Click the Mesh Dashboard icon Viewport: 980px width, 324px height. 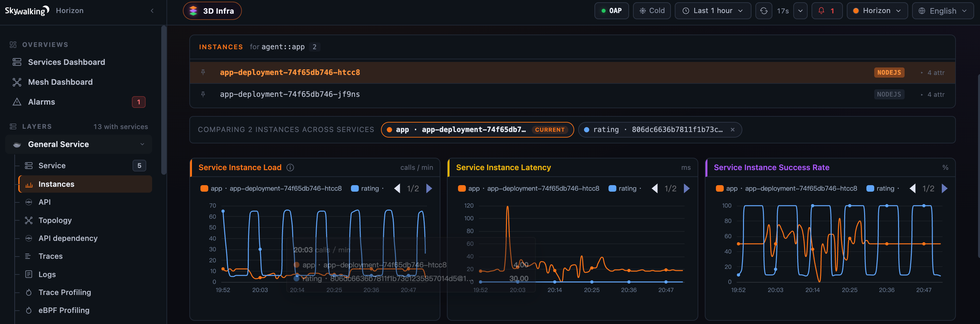(x=17, y=82)
